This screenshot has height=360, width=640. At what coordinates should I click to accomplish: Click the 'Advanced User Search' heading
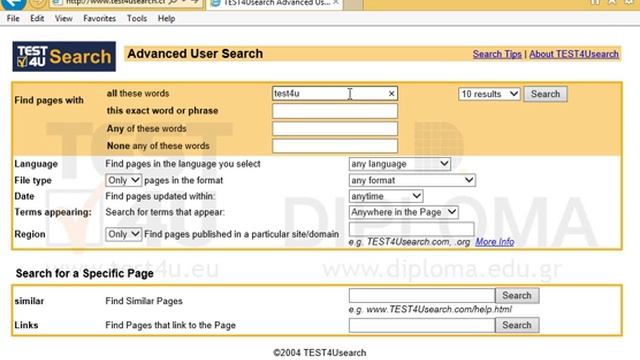(x=195, y=54)
